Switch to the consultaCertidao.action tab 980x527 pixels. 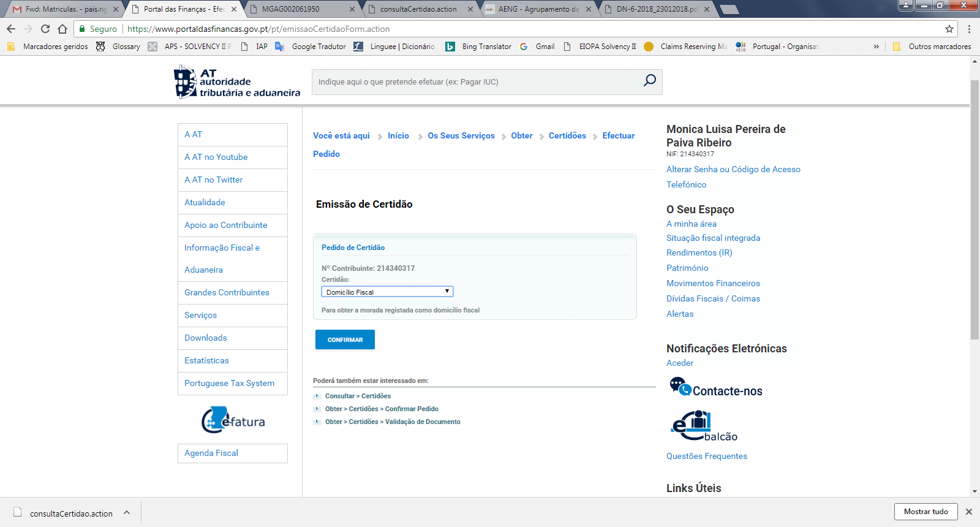[x=418, y=9]
